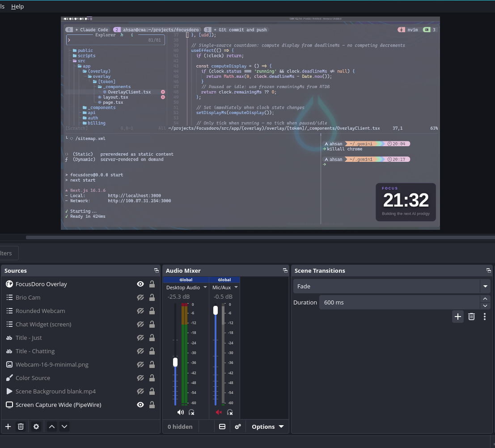495x448 pixels.
Task: Show the Brio Cam source
Action: (140, 297)
